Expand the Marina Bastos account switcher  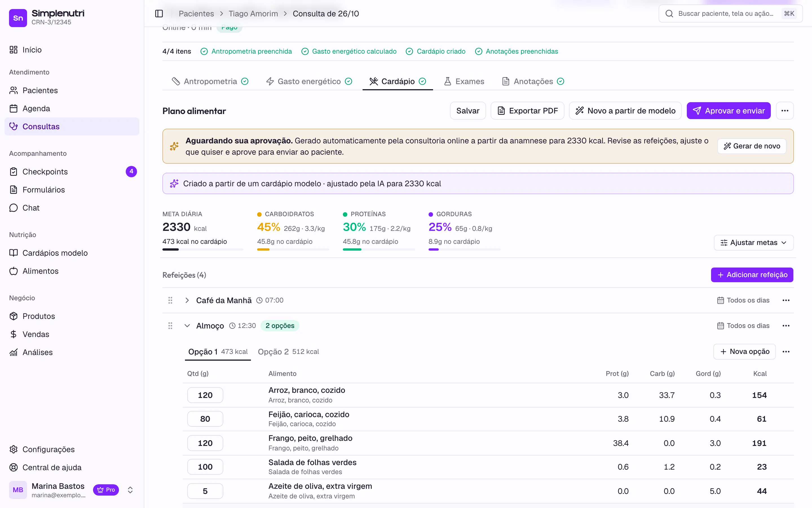pos(130,490)
